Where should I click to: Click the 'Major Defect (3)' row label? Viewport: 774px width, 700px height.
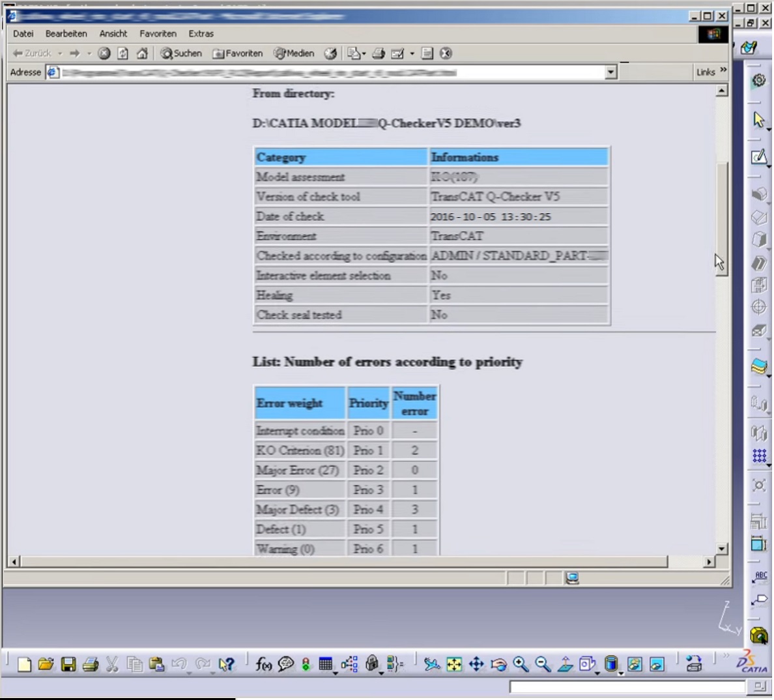tap(300, 510)
